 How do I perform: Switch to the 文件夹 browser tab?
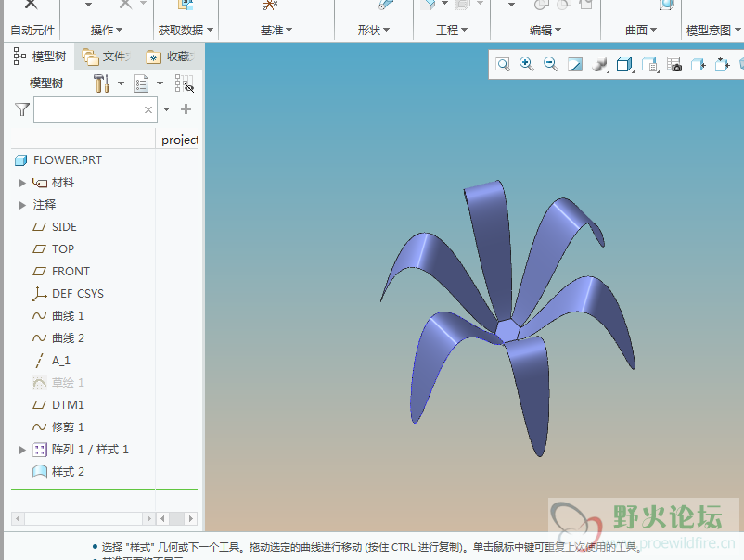pos(106,57)
